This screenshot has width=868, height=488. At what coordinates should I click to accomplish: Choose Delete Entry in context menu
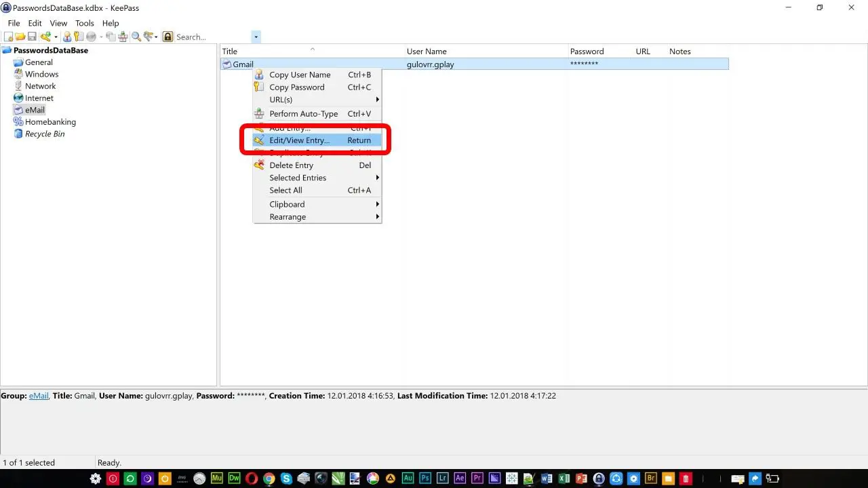tap(317, 165)
